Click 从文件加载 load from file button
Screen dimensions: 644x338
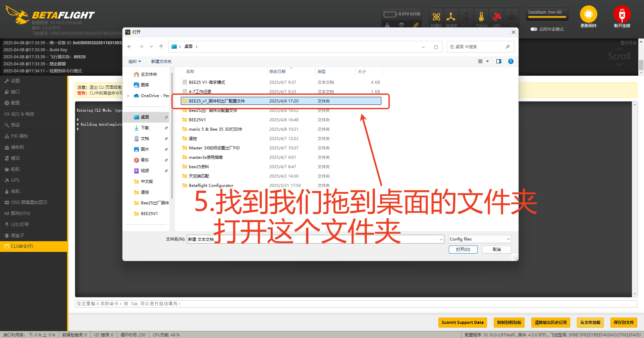pos(590,323)
